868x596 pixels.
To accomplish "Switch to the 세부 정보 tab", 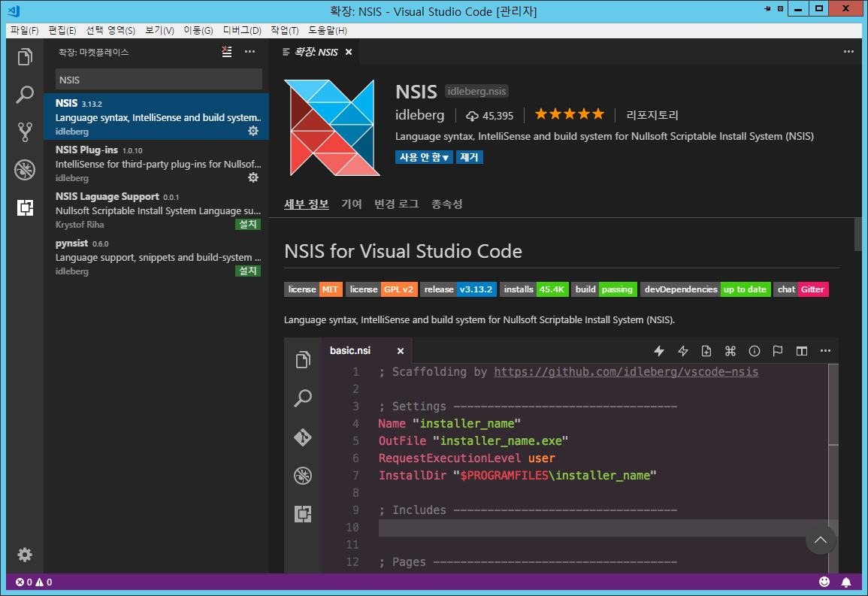I will coord(307,204).
